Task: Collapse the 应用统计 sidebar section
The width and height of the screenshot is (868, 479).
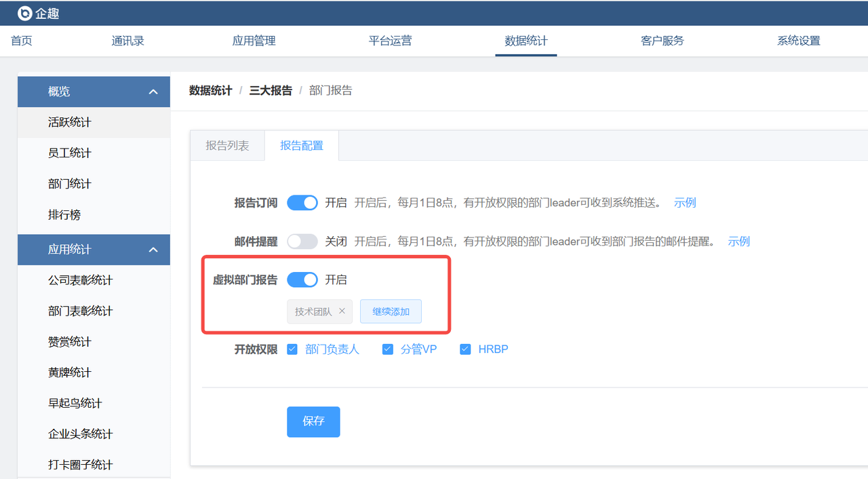Action: (x=153, y=250)
